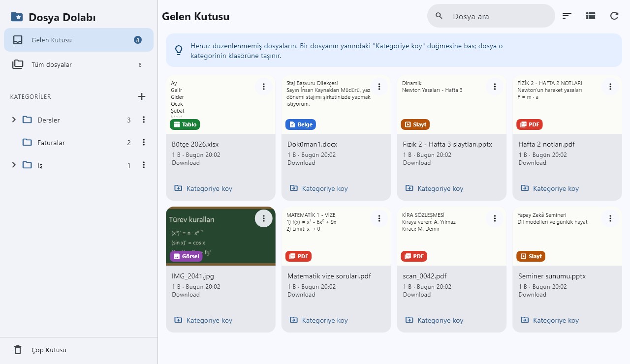Click the Dosya Dolabı logo icon
This screenshot has width=630, height=364.
(x=17, y=17)
